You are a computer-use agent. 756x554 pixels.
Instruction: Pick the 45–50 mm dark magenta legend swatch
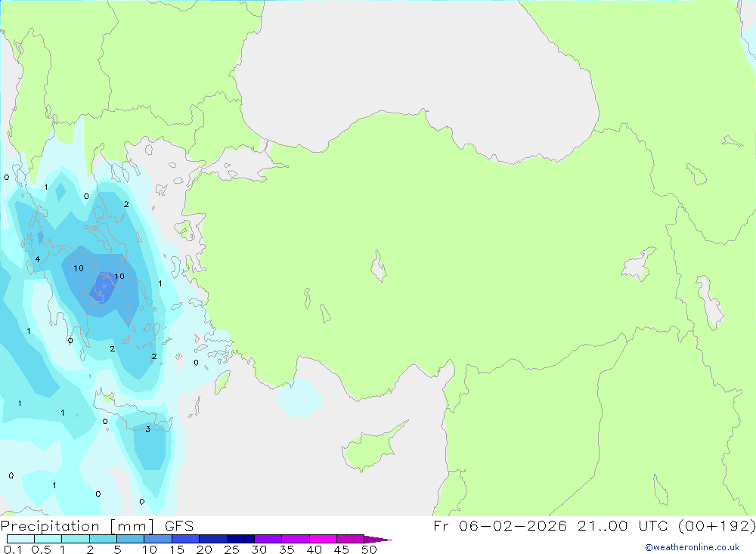point(351,539)
